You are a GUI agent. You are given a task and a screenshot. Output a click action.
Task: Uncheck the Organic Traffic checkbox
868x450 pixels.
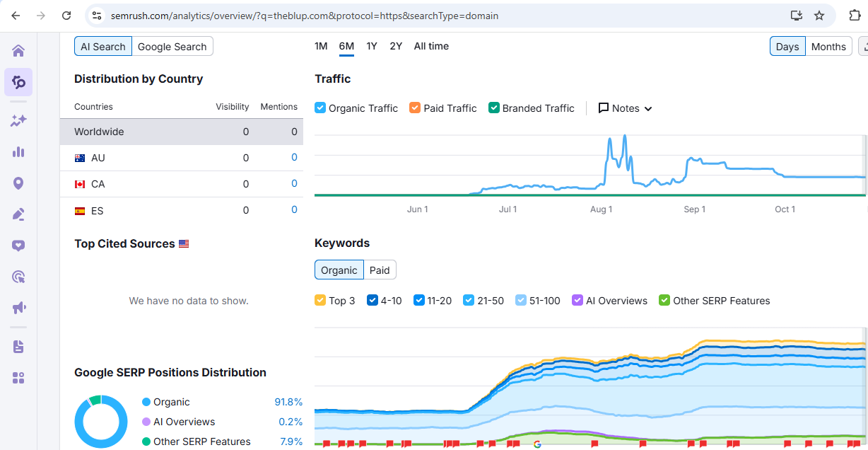pos(320,108)
